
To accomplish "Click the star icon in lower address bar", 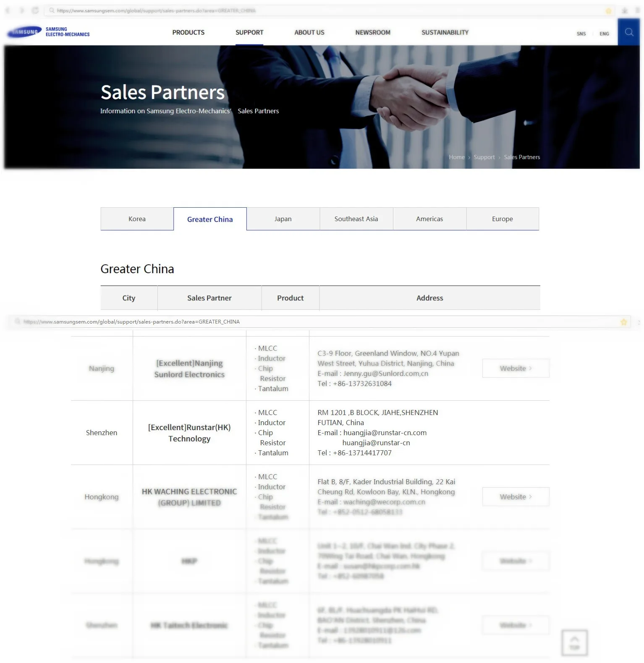I will 623,322.
